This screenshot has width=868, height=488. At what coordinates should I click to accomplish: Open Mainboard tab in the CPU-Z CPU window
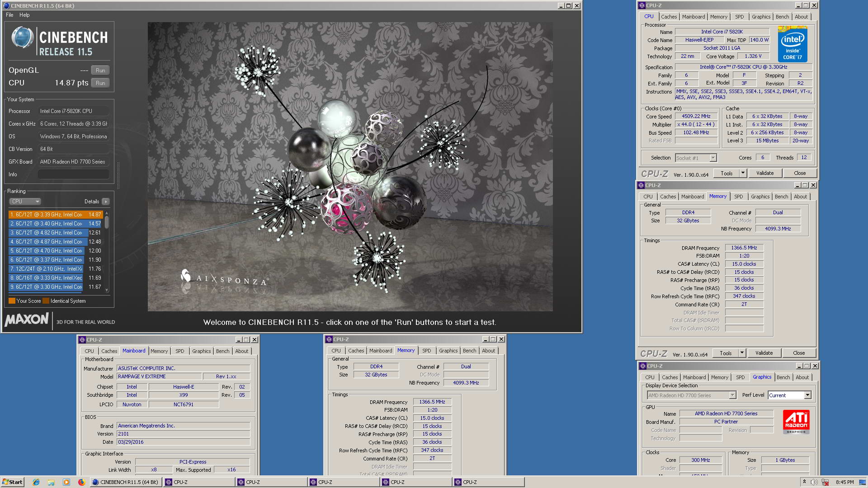[x=693, y=17]
